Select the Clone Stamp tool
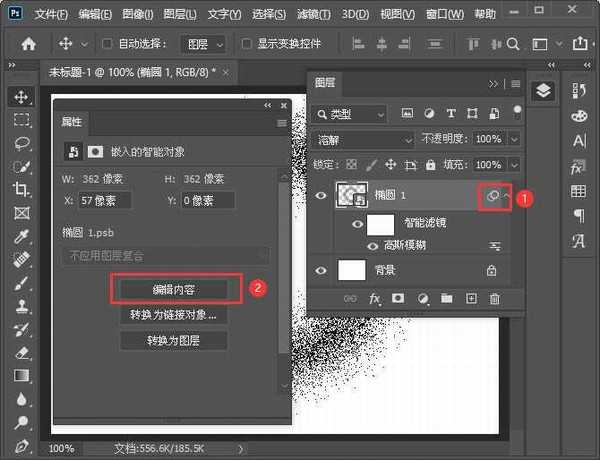The image size is (600, 460). 22,306
